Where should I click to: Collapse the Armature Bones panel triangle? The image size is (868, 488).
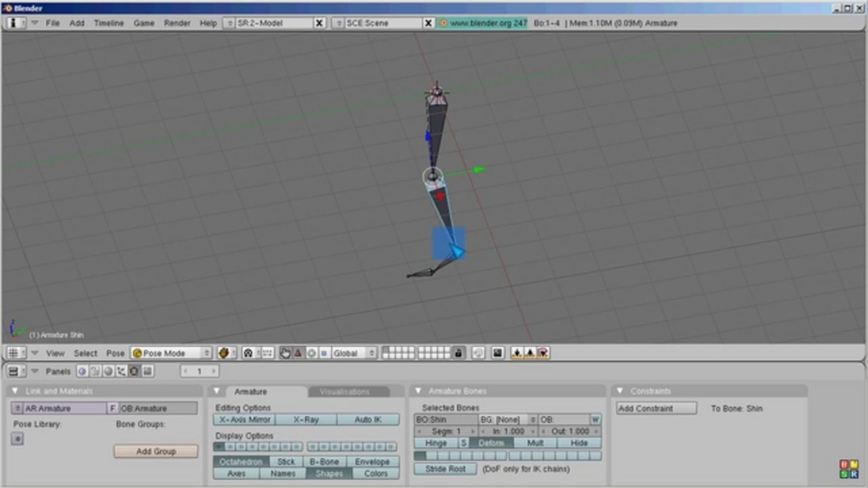coord(418,391)
